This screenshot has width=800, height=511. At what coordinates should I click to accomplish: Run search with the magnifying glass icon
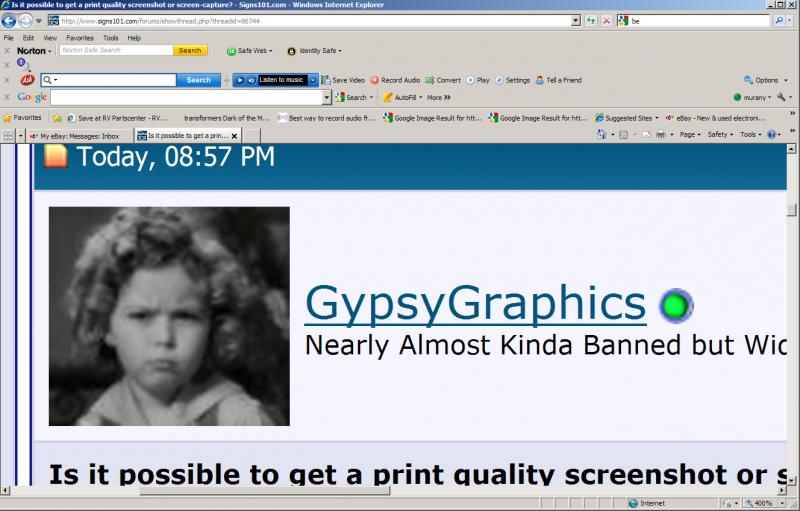[x=779, y=21]
